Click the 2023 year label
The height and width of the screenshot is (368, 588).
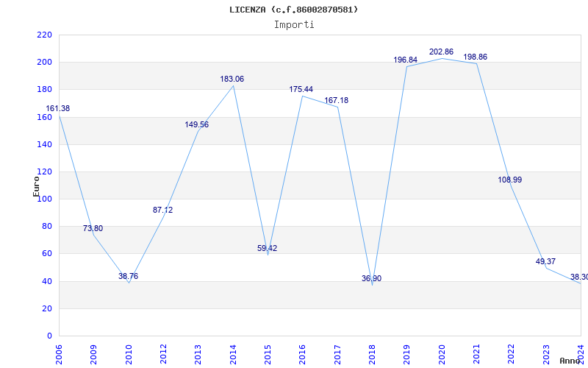[x=546, y=354]
